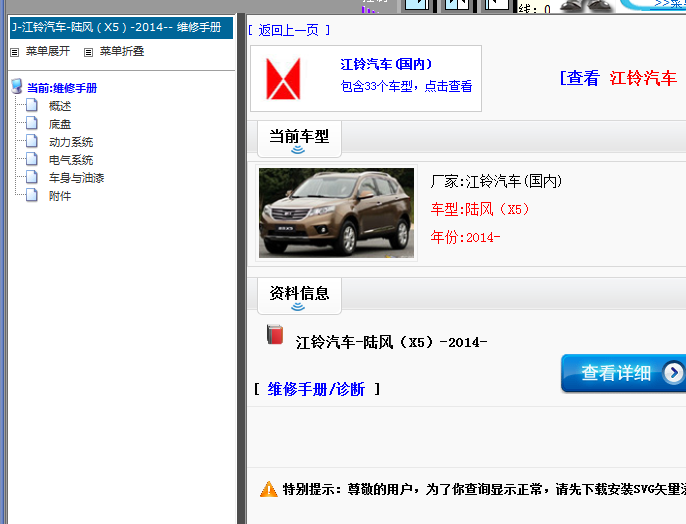Expand all via 菜单展开 label
Screen dimensions: 686x524
coord(48,51)
